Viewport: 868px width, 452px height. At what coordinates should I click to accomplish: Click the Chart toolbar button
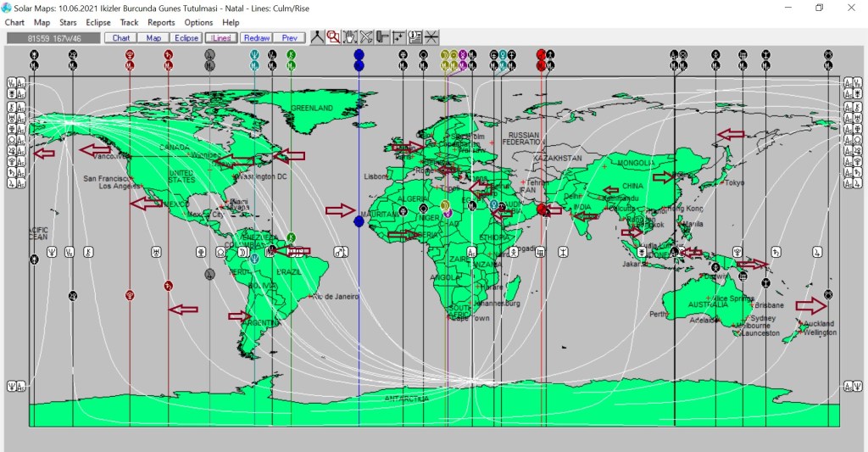pyautogui.click(x=121, y=38)
